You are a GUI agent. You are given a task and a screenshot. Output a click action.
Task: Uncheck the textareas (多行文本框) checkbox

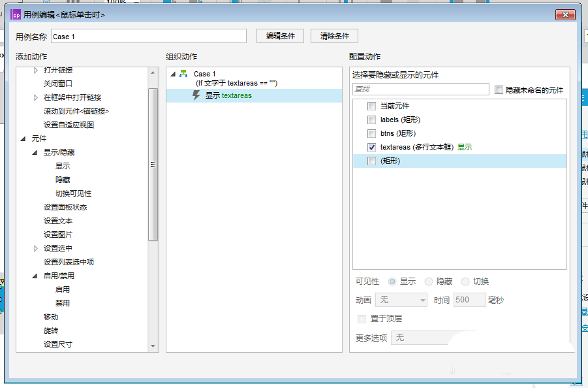click(371, 147)
